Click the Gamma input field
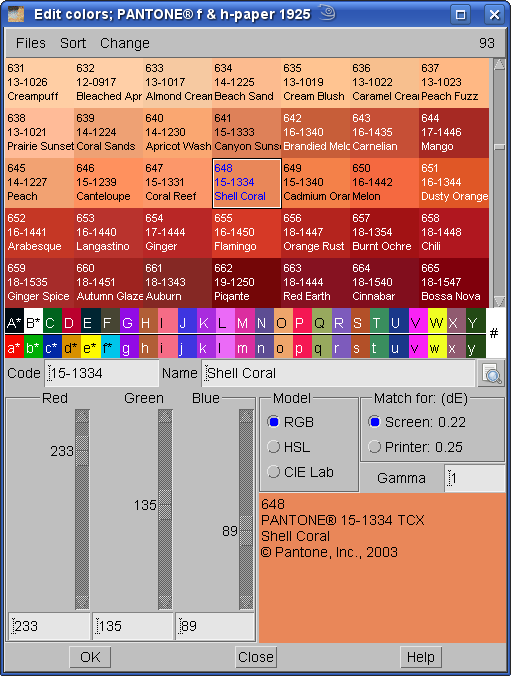Screen dimensions: 511x676 475,478
